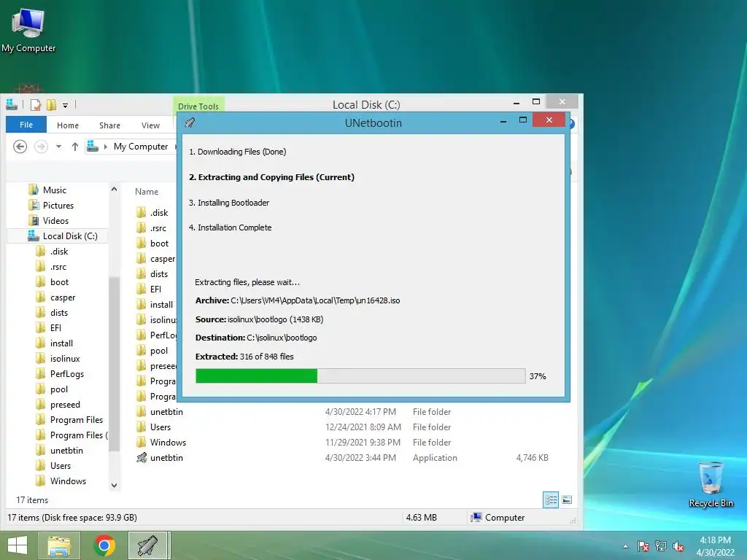This screenshot has width=747, height=560.
Task: Click the Windows Start button
Action: [x=18, y=545]
